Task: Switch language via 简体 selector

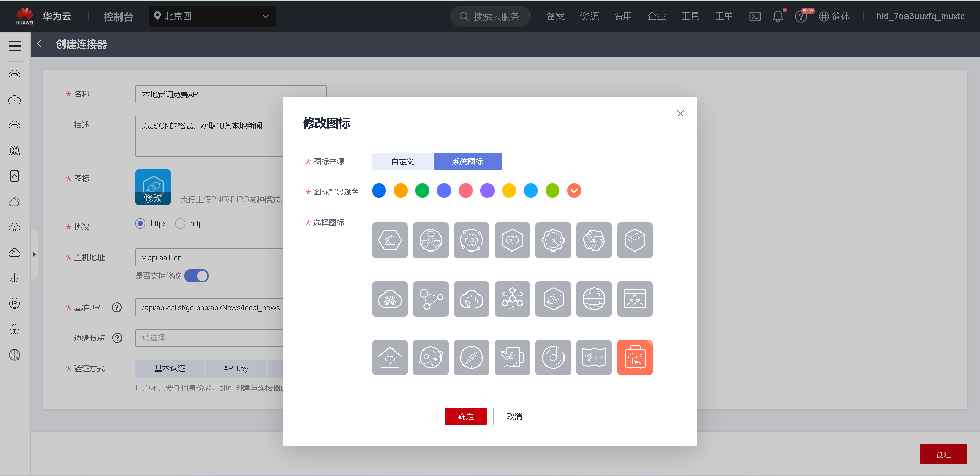Action: coord(835,16)
